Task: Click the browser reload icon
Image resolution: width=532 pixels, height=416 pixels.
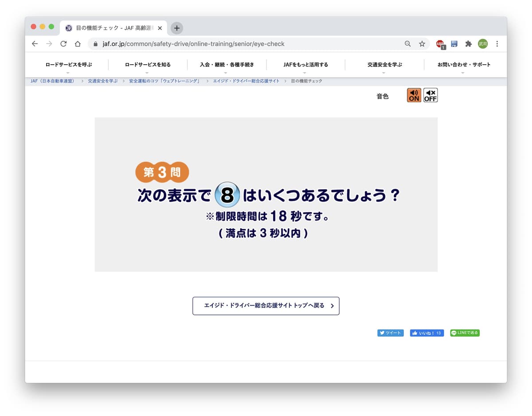Action: (63, 44)
